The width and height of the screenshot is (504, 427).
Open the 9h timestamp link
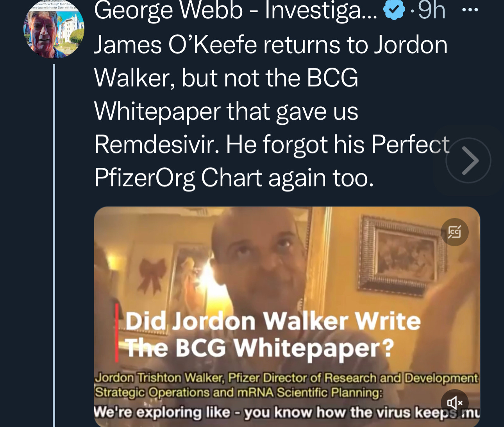(x=432, y=11)
